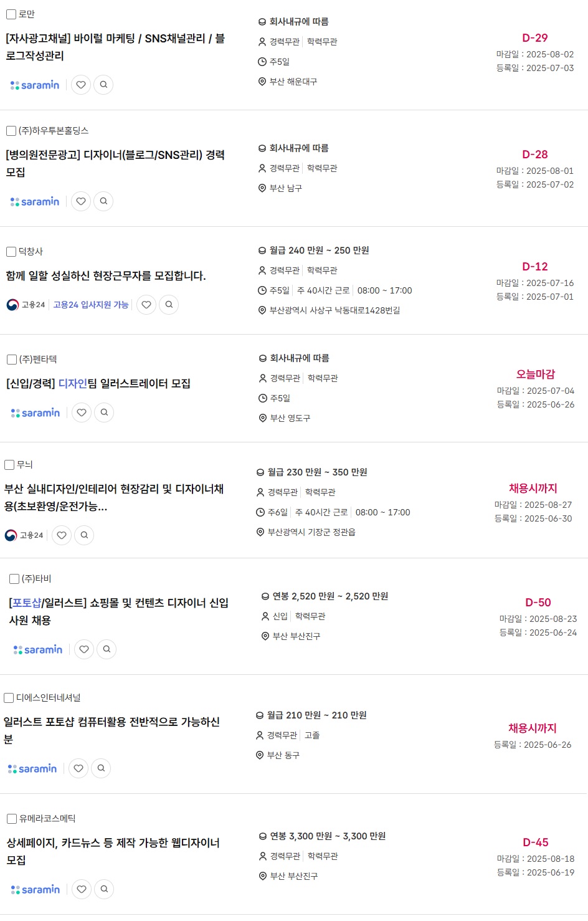
Task: Check the box next to 로만
Action: (11, 14)
